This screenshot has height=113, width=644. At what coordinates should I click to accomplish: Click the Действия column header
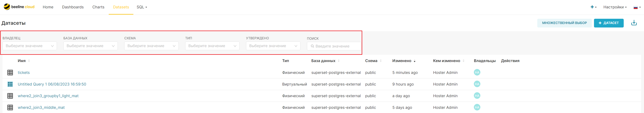(510, 61)
